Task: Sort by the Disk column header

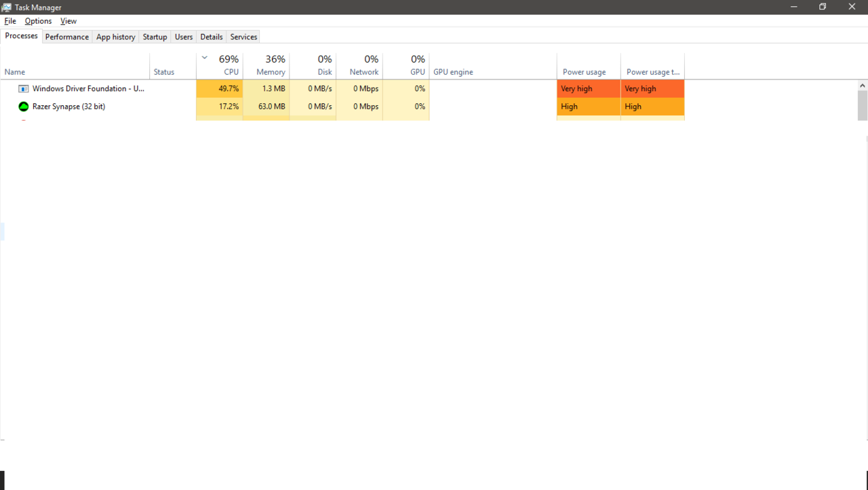Action: tap(313, 66)
